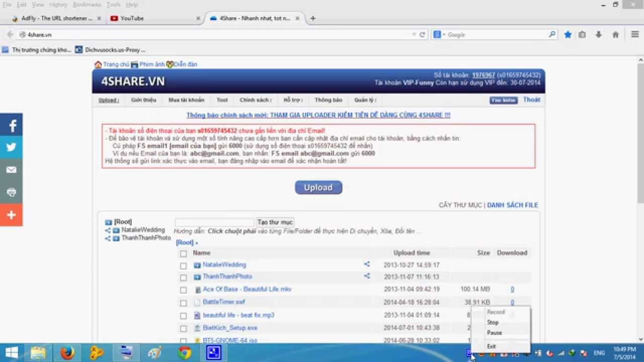644x362 pixels.
Task: Choose Exit in recorder context menu
Action: point(491,346)
